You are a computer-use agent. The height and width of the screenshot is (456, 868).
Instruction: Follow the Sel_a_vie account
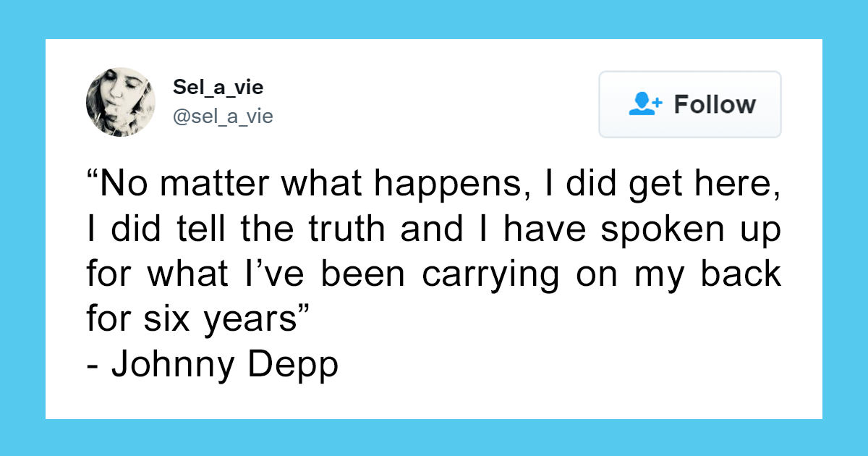point(690,104)
